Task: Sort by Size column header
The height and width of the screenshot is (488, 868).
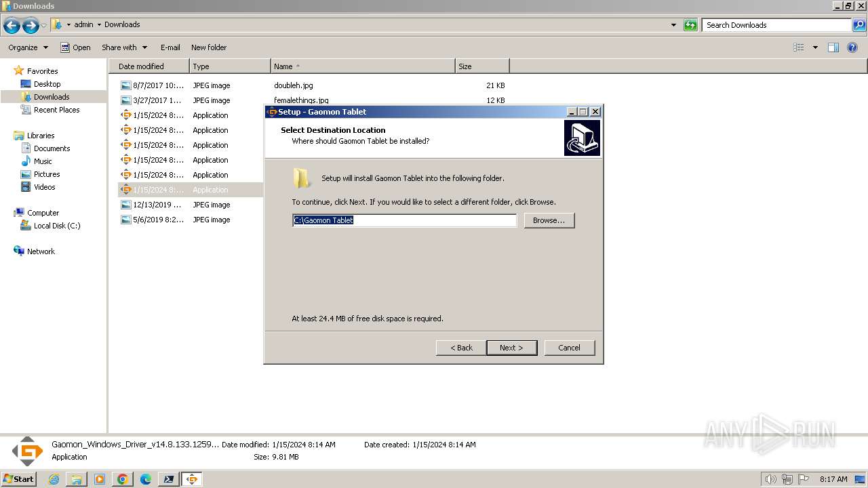Action: [x=482, y=66]
